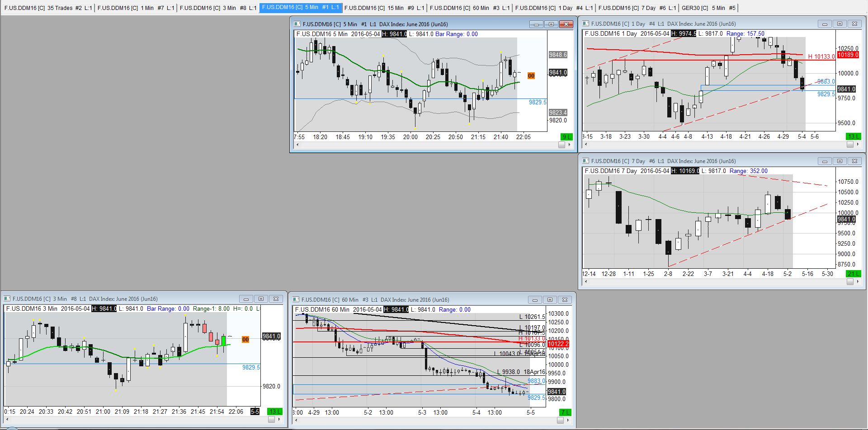This screenshot has height=430, width=868.
Task: Close the 1 Day chart window
Action: 854,24
